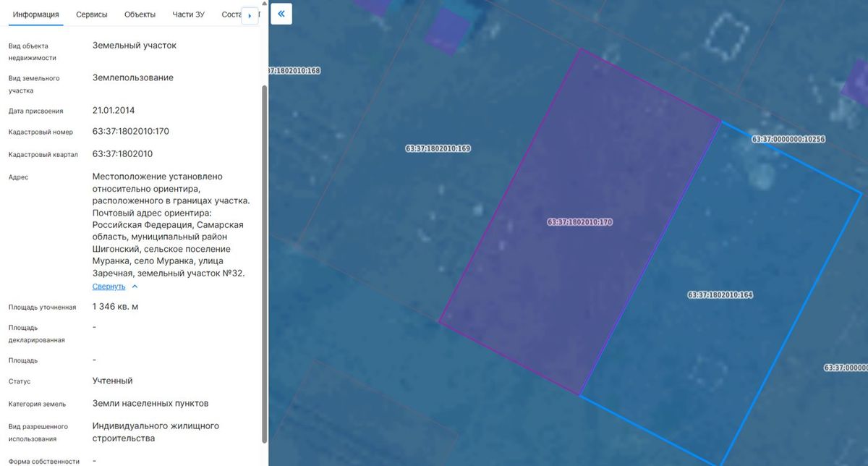Click the value Землепользование
868x466 pixels.
[x=133, y=78]
